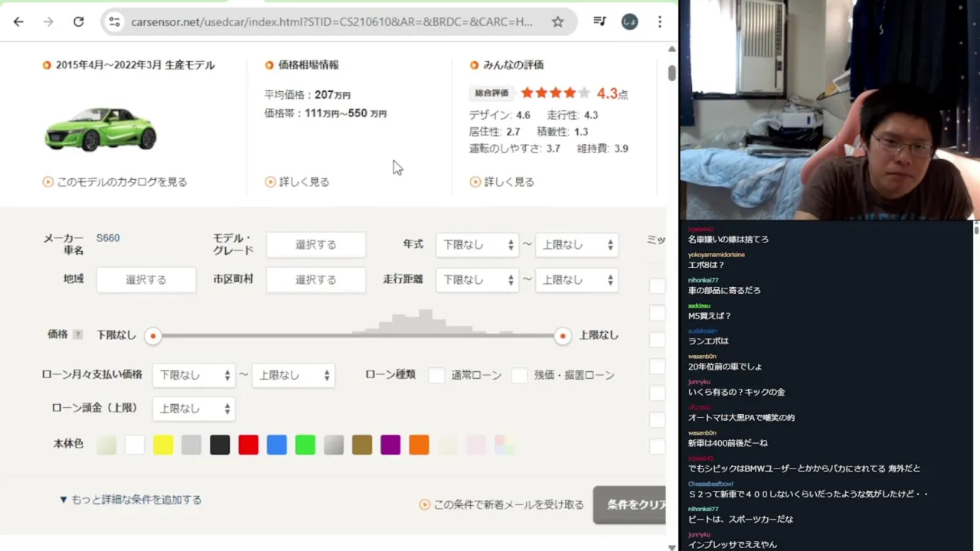This screenshot has width=980, height=551.
Task: Click the S660 maker name link
Action: [x=108, y=238]
